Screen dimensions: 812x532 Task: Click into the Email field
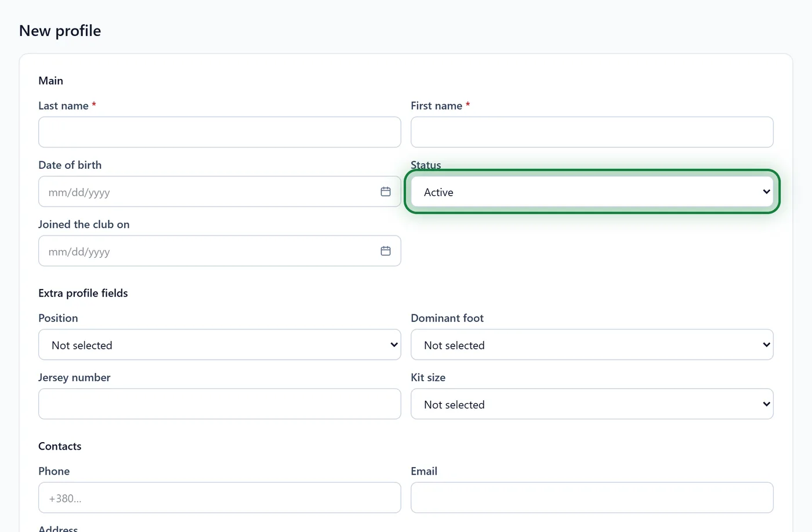click(592, 498)
